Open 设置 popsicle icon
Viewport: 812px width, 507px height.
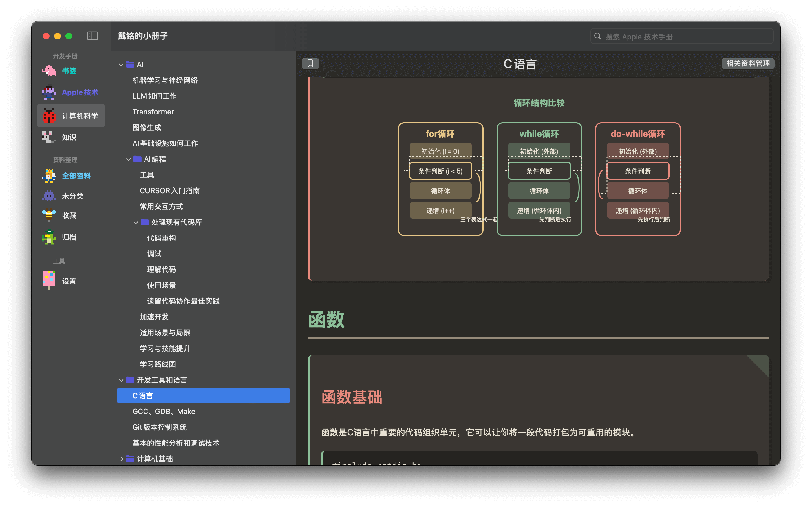[x=49, y=281]
